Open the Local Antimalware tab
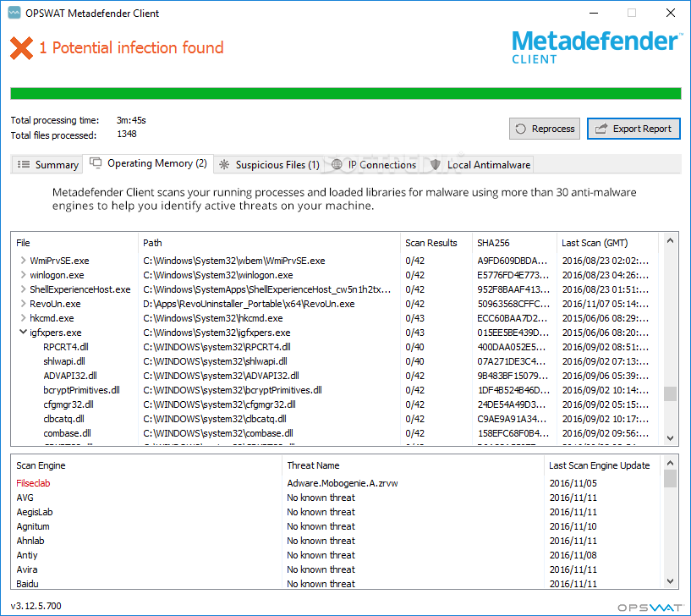 [480, 164]
